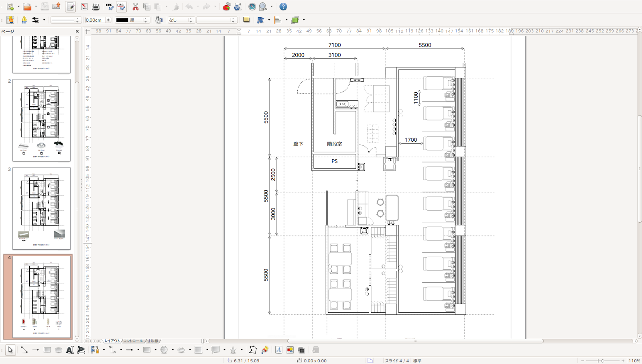The width and height of the screenshot is (642, 364).
Task: Select page 3 thumbnail
Action: (41, 209)
